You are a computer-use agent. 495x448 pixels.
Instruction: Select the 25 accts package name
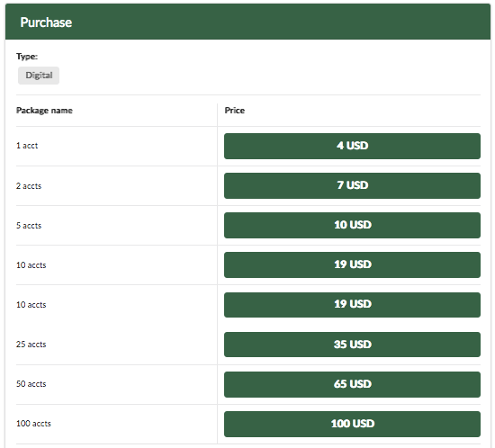pos(31,345)
